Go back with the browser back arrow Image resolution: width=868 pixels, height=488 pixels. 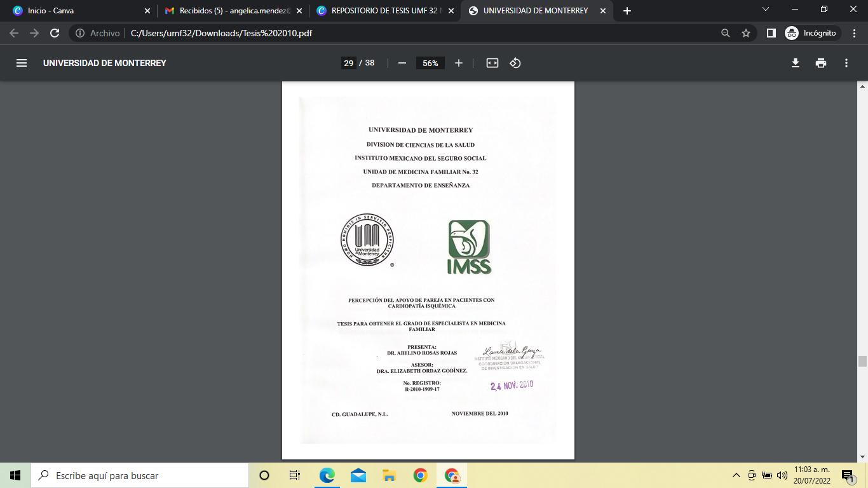click(x=14, y=33)
